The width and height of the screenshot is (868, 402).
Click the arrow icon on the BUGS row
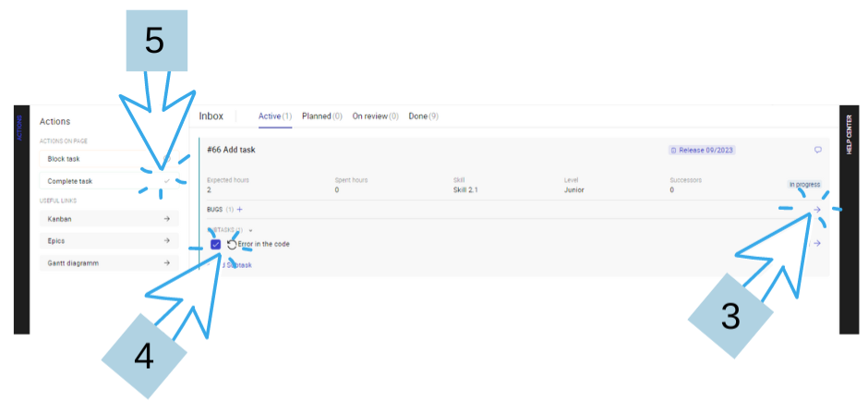pyautogui.click(x=816, y=211)
